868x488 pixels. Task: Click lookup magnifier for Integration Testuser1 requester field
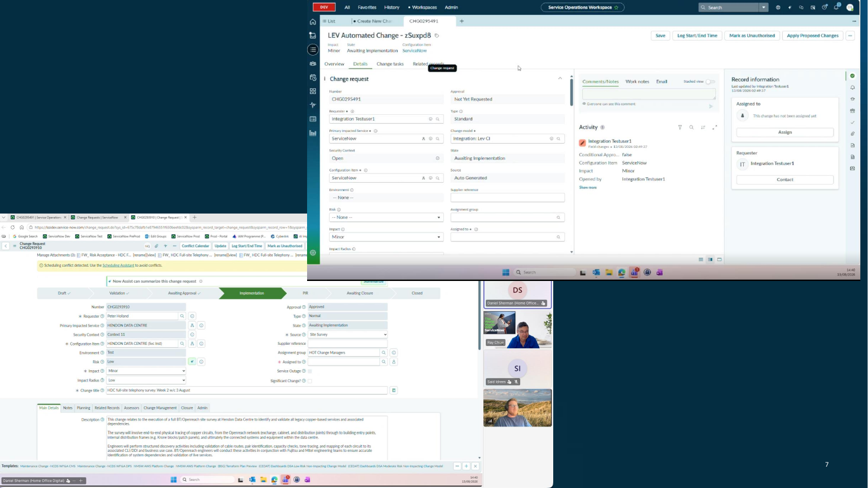tap(438, 119)
